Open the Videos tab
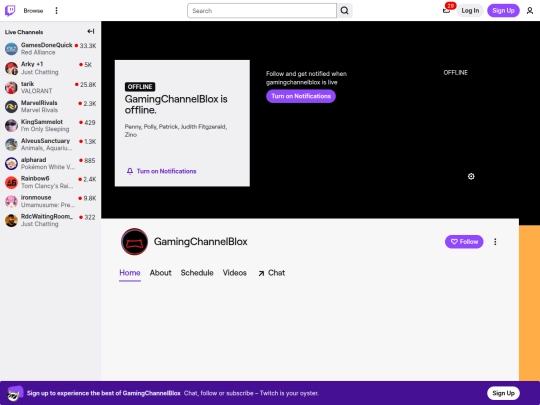The height and width of the screenshot is (405, 540). (235, 273)
